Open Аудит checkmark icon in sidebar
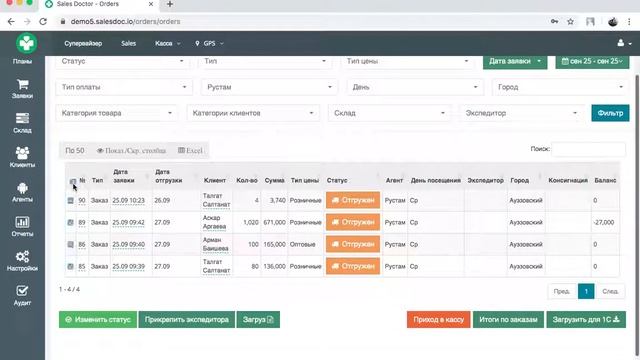This screenshot has width=640, height=360. point(22,291)
